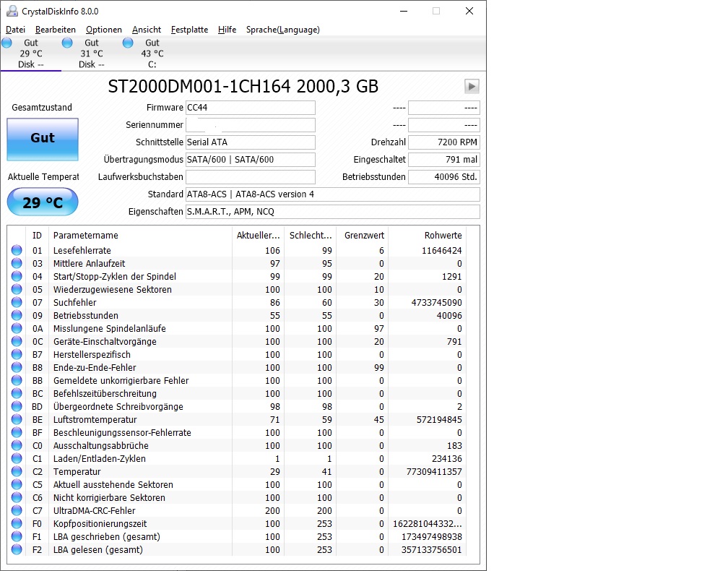Click status orb for Misslungene Spindelanläufe
728x571 pixels.
pos(17,328)
